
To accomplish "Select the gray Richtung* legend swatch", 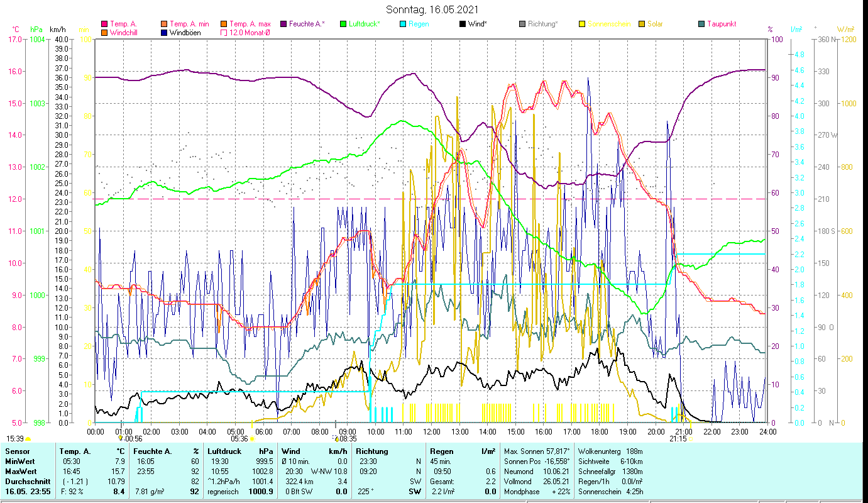I will pyautogui.click(x=522, y=25).
